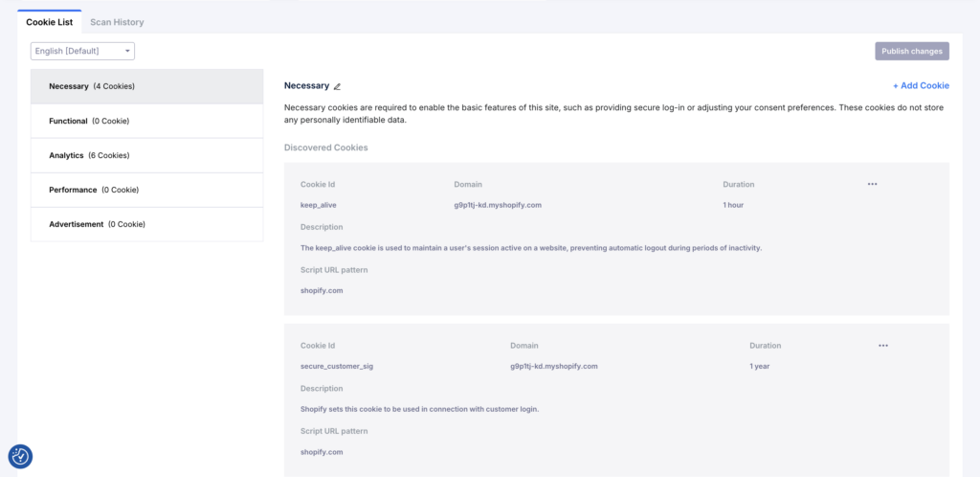Click the + Add Cookie link

921,85
